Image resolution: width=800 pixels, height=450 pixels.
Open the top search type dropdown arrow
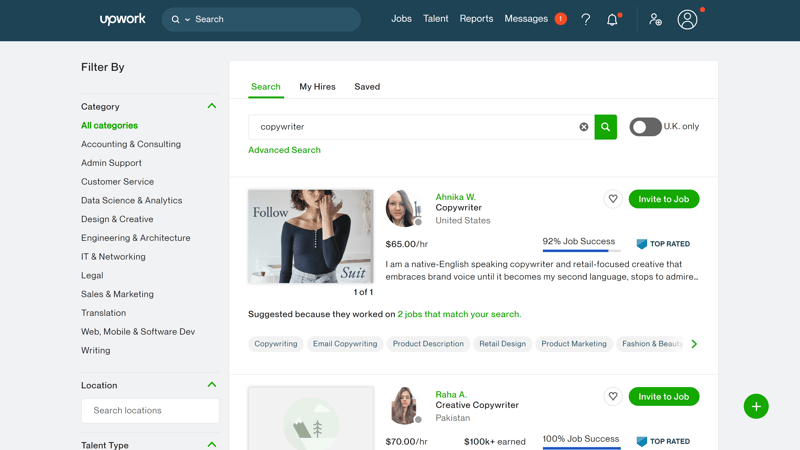(x=187, y=19)
